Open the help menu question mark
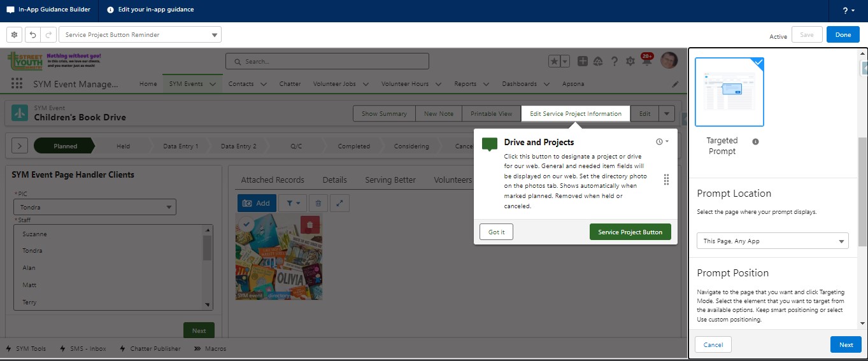 [x=850, y=11]
